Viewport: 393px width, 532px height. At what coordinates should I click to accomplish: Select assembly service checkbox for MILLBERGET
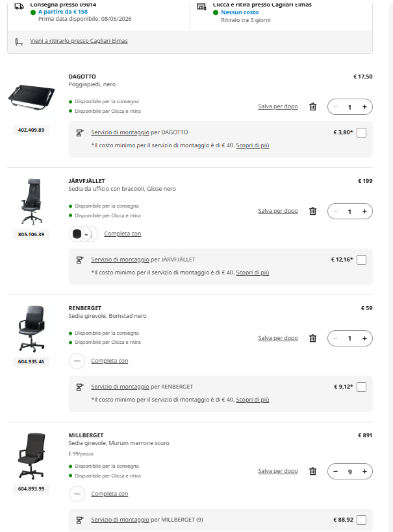[x=362, y=520]
